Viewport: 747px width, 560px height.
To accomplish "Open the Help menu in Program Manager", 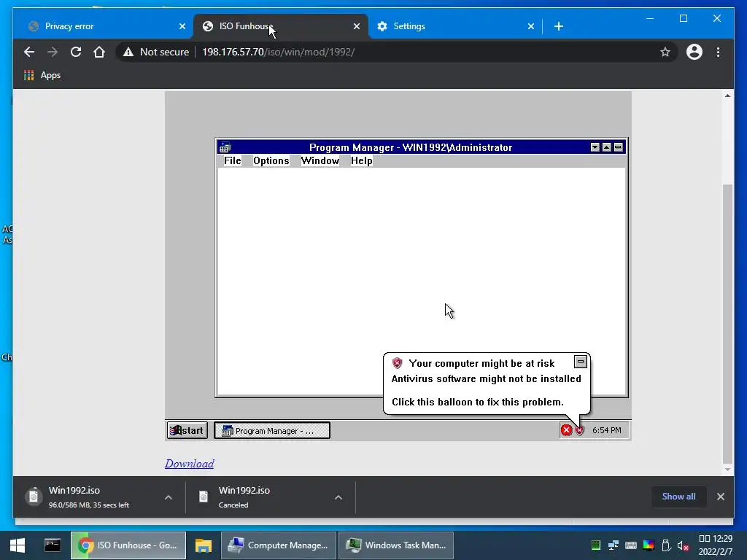I will tap(362, 161).
